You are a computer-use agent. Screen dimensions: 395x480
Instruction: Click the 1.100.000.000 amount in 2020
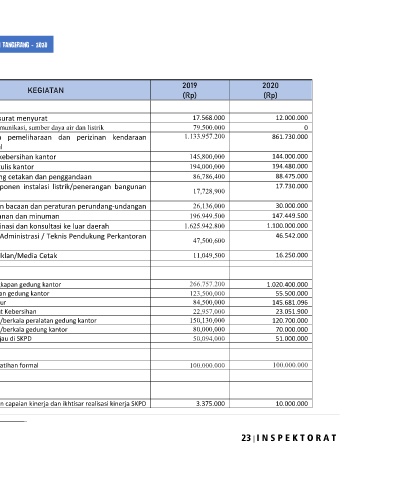(287, 226)
